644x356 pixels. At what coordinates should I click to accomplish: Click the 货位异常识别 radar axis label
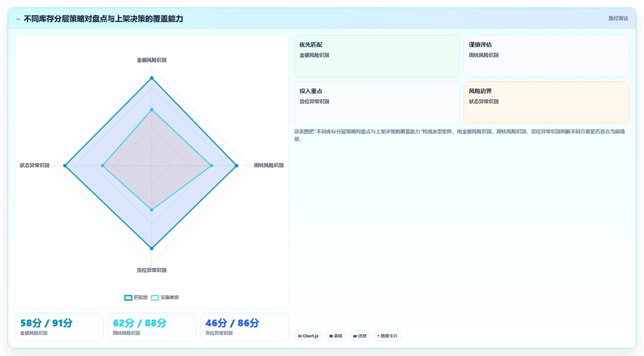[x=152, y=270]
